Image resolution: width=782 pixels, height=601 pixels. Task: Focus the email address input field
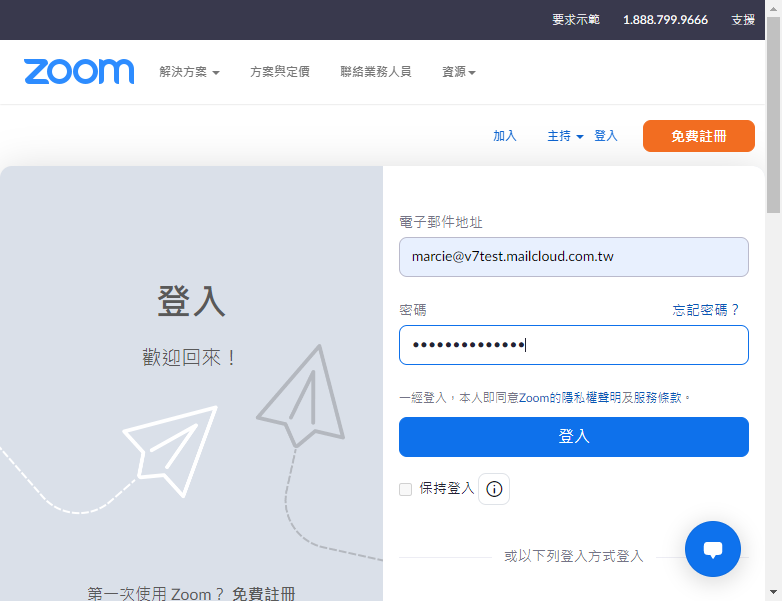pyautogui.click(x=574, y=257)
